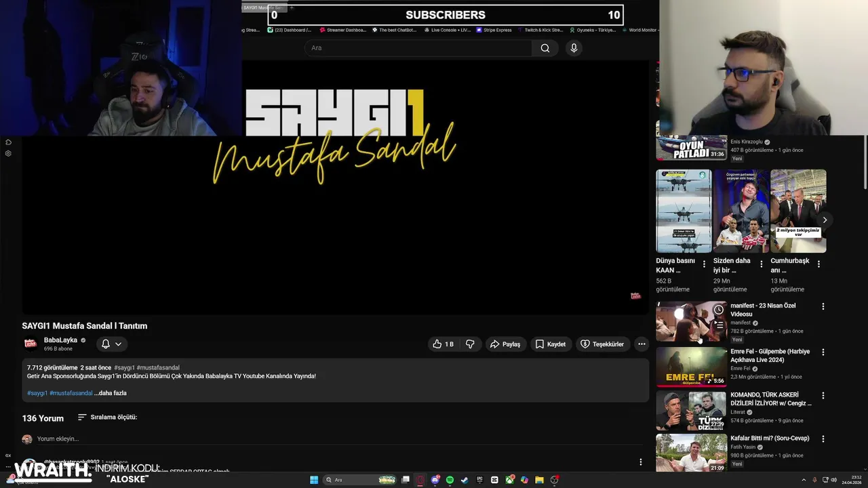Viewport: 868px width, 488px height.
Task: Open the (23) Dashboard bookmark
Action: [289, 30]
